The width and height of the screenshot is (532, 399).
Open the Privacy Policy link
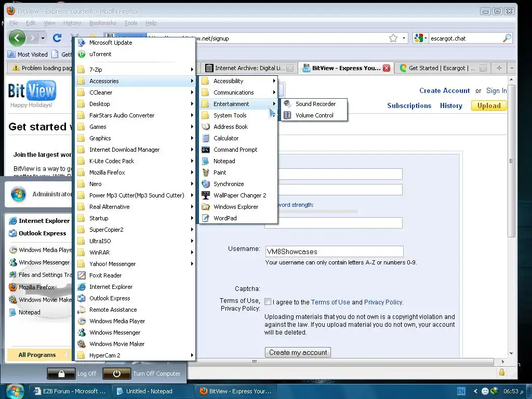coord(383,302)
